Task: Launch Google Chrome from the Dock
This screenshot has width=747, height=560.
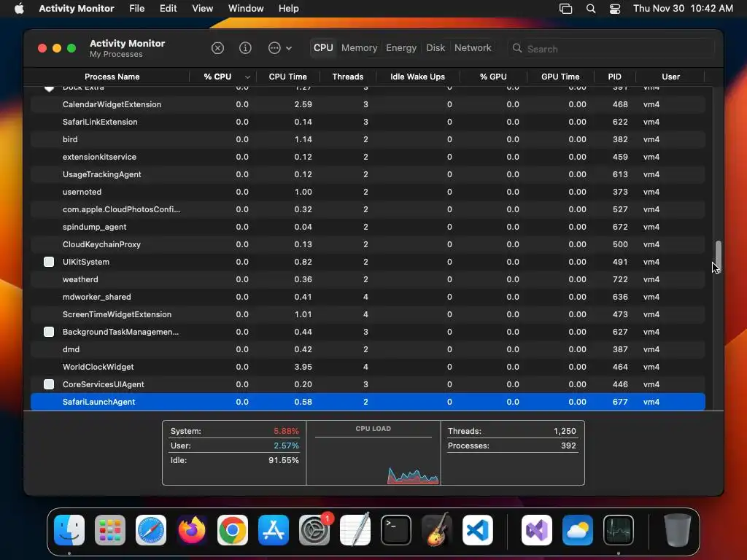Action: (x=233, y=530)
